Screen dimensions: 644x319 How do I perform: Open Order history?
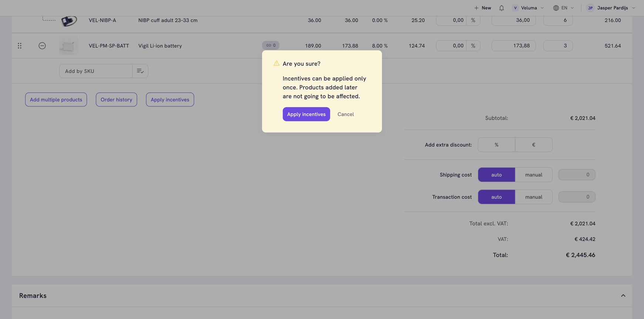tap(116, 100)
